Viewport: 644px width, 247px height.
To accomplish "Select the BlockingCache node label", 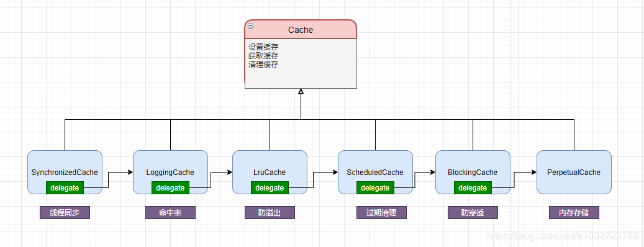I will tap(473, 173).
